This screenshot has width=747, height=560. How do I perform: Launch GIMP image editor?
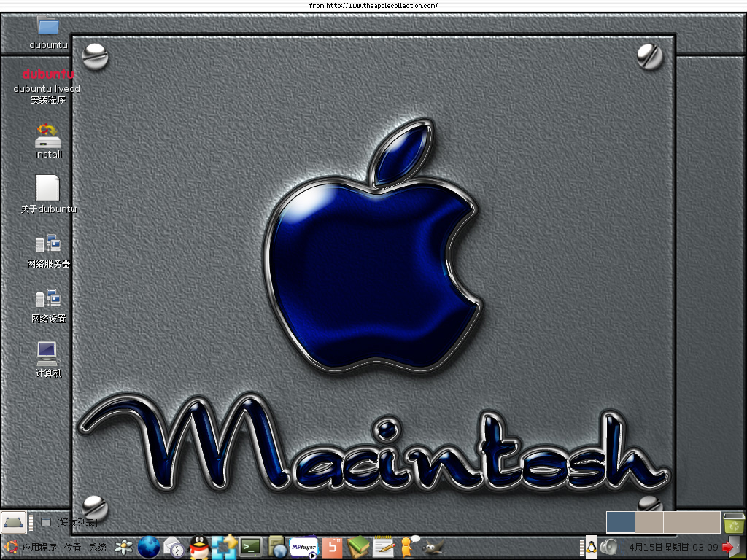433,547
